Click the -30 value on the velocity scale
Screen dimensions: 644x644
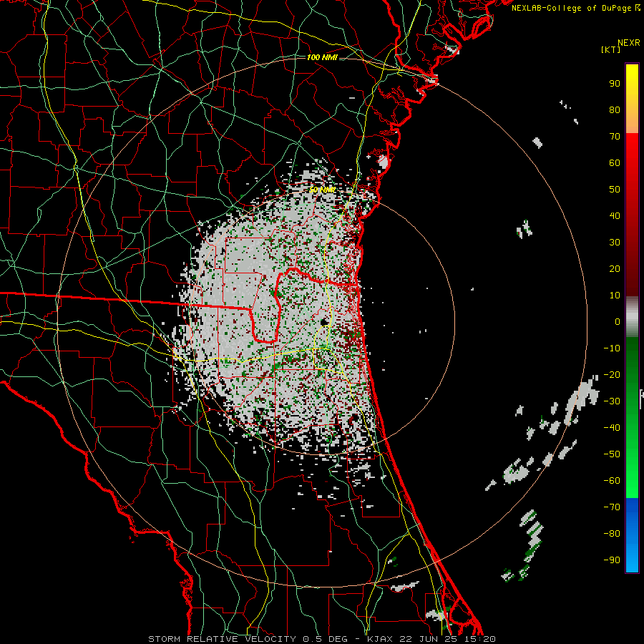pos(612,401)
